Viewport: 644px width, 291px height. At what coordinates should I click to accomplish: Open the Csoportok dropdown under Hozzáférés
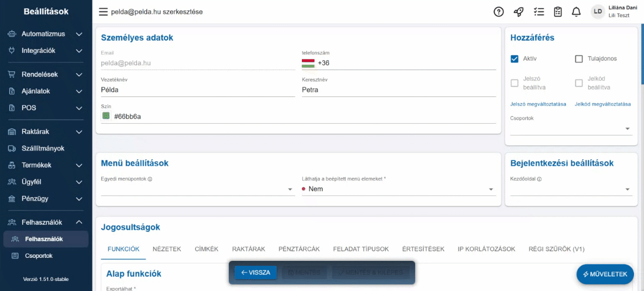(627, 129)
